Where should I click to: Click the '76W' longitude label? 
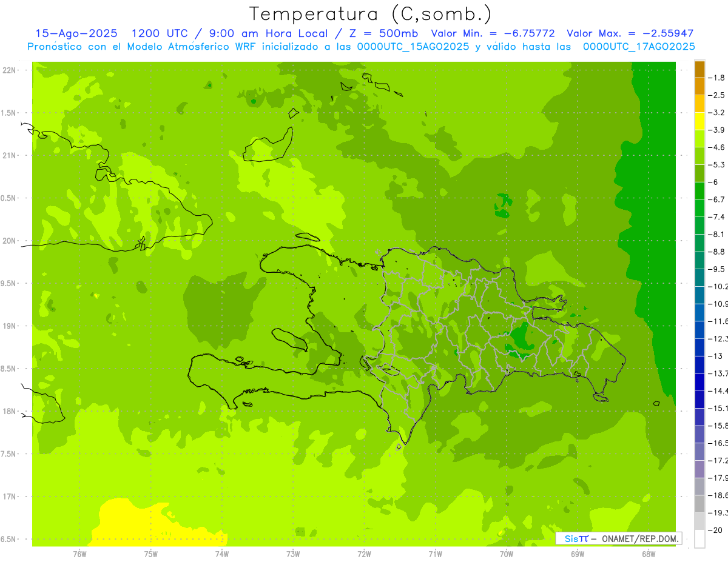point(79,554)
